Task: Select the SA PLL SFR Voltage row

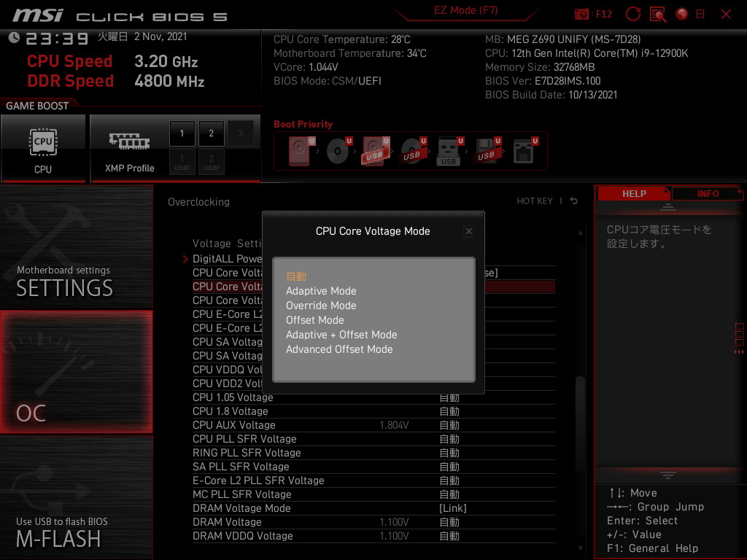Action: (x=373, y=467)
